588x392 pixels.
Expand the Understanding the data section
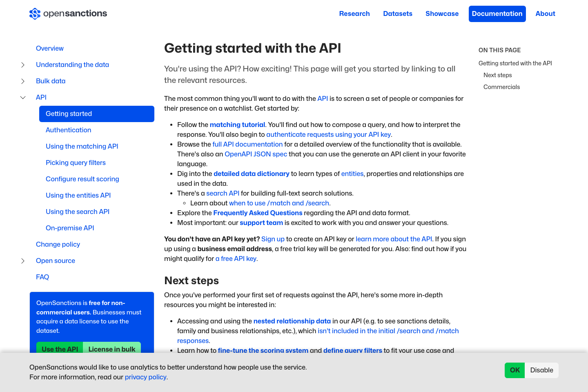coord(22,65)
